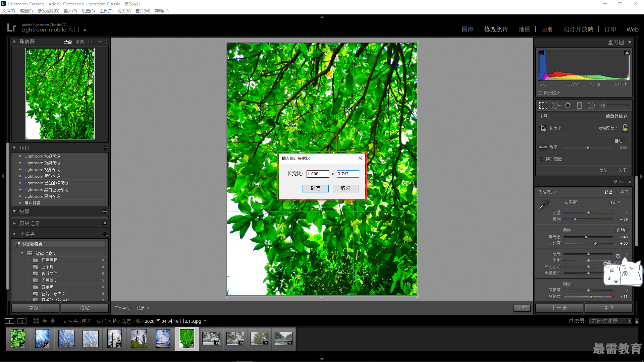Expand the Lightroom 常规预设 folder
This screenshot has width=644, height=362.
20,156
